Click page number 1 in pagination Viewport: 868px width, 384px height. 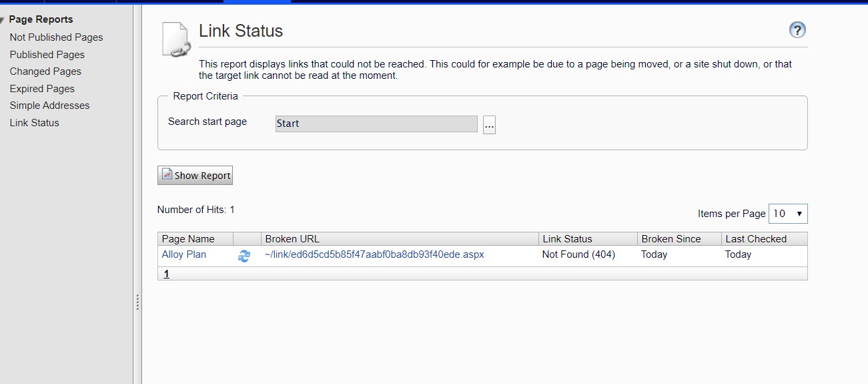166,274
